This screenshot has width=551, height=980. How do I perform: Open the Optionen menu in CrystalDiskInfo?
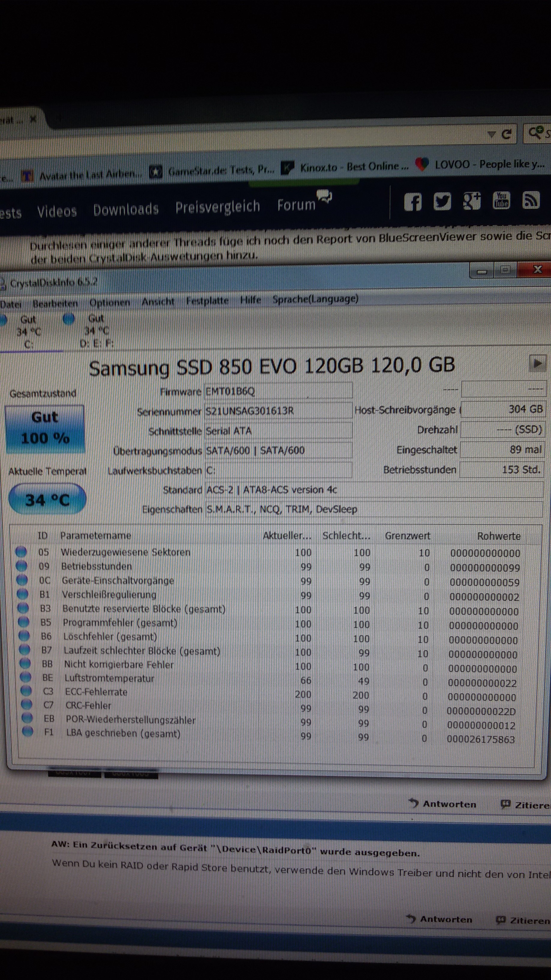110,303
